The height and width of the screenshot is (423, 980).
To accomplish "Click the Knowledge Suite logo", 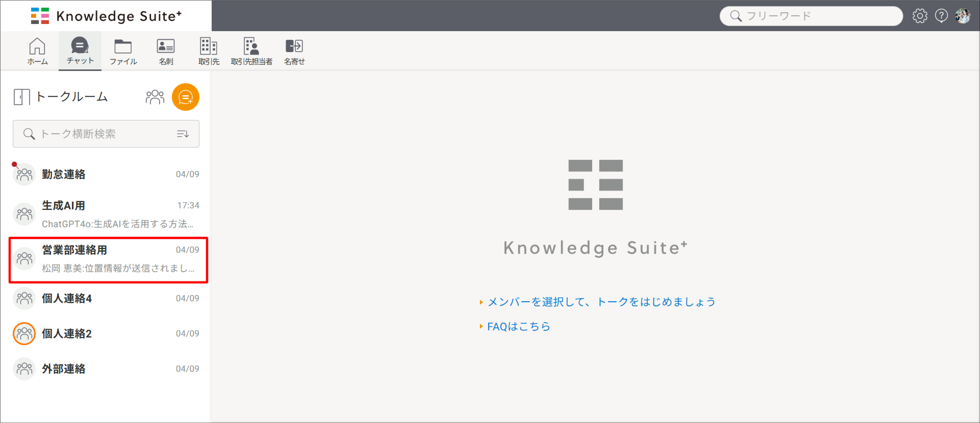I will (106, 16).
